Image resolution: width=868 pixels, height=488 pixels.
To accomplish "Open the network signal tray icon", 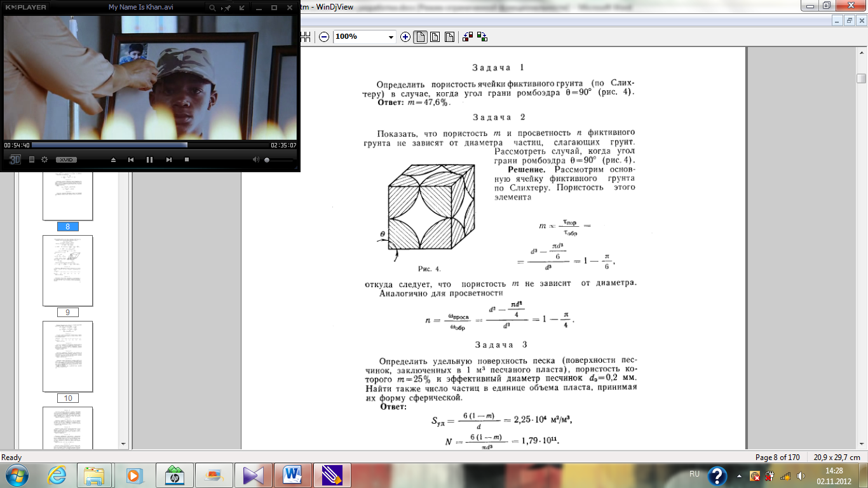I will [785, 475].
